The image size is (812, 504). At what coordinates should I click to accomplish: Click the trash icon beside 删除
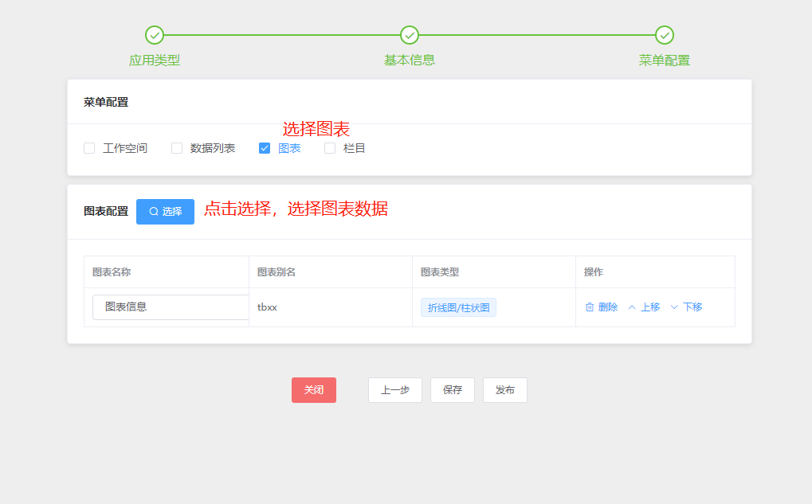(590, 307)
